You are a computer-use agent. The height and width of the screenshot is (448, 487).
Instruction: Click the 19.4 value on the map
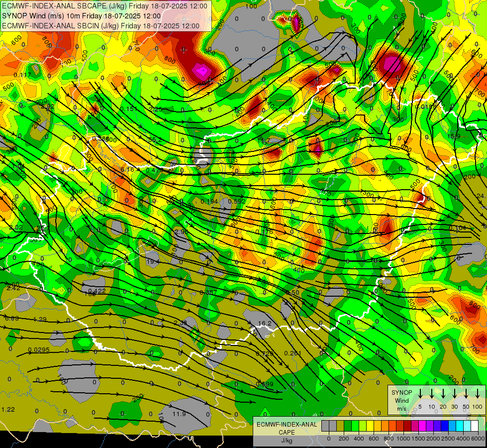coord(153,262)
